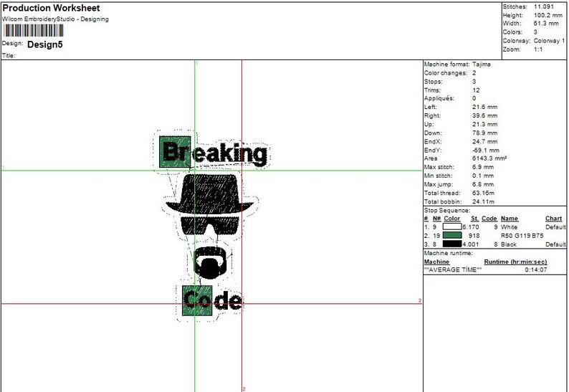Image resolution: width=569 pixels, height=392 pixels.
Task: Click the 'Production Worksheet' heading
Action: click(51, 8)
